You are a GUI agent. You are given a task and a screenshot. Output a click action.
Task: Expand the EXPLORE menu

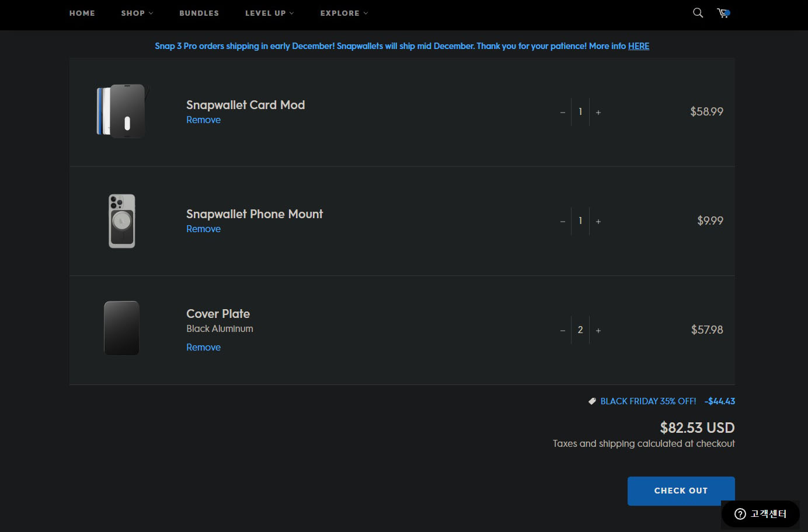pos(344,13)
